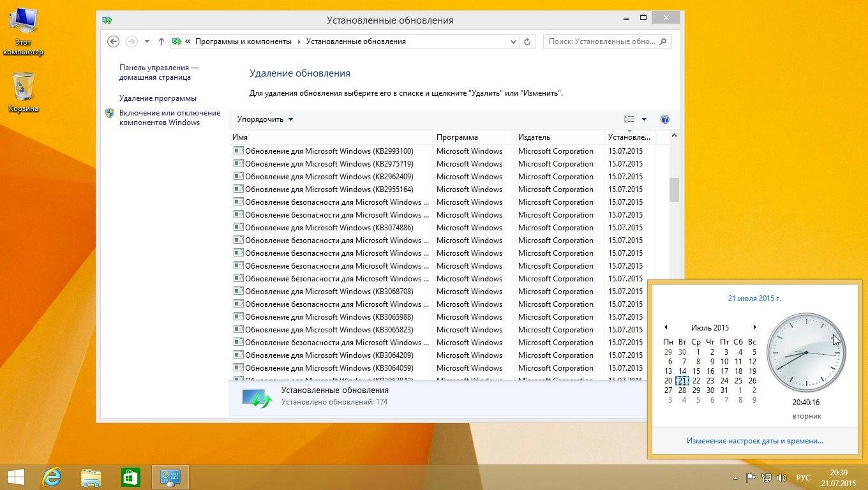Open Панель управления — домашняя страница link

tap(159, 72)
